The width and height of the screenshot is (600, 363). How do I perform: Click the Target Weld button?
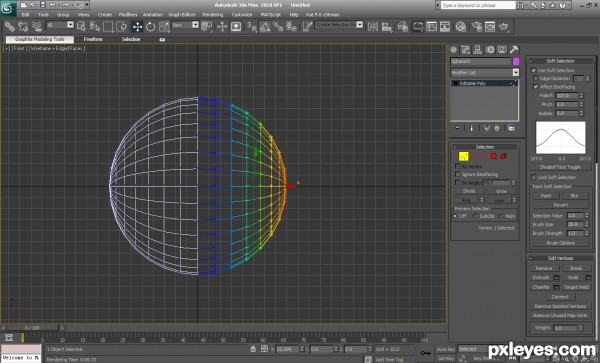click(576, 287)
